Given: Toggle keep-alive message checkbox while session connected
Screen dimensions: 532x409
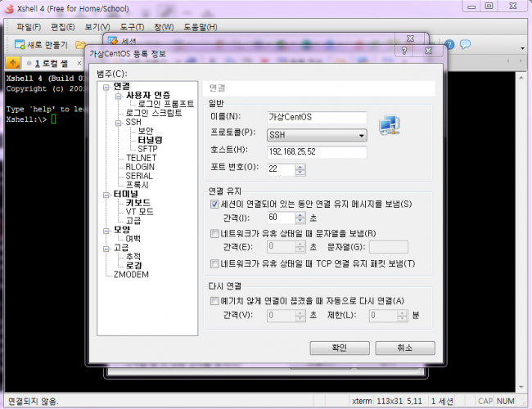Looking at the screenshot, I should pyautogui.click(x=214, y=204).
